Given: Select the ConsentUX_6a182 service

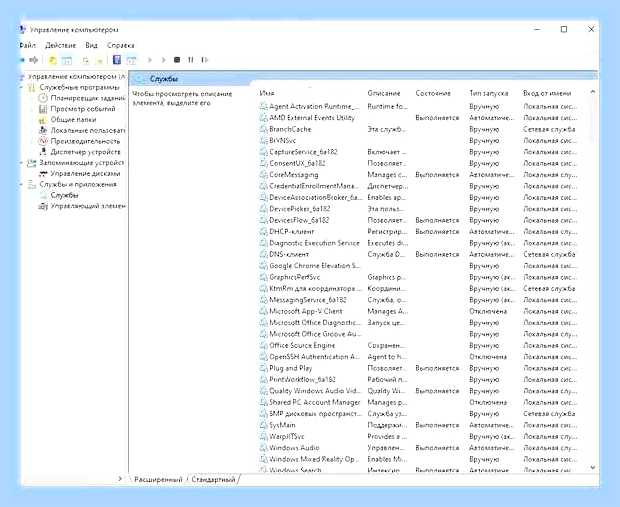Looking at the screenshot, I should click(418, 163).
